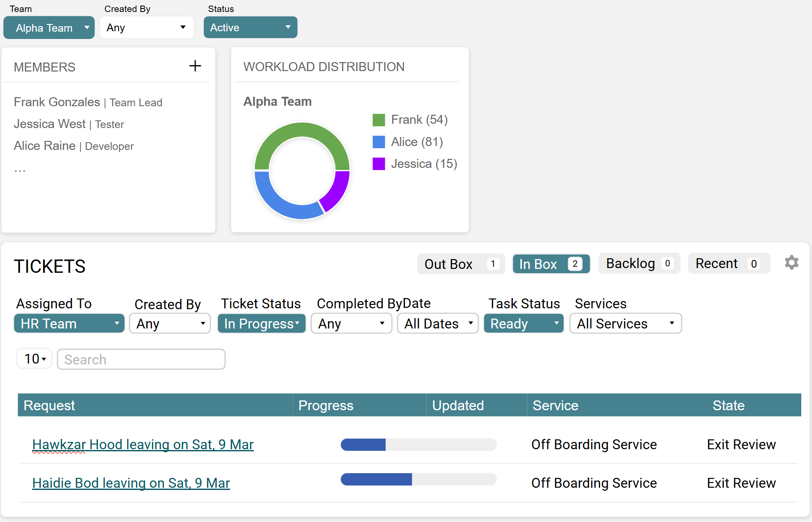Click the Updated column header
This screenshot has height=522, width=812.
[458, 405]
